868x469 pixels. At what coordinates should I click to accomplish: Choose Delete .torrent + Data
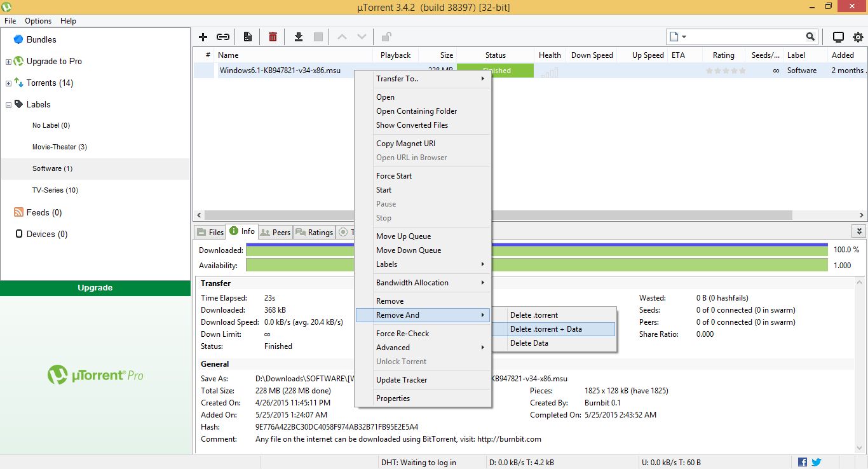[x=553, y=329]
